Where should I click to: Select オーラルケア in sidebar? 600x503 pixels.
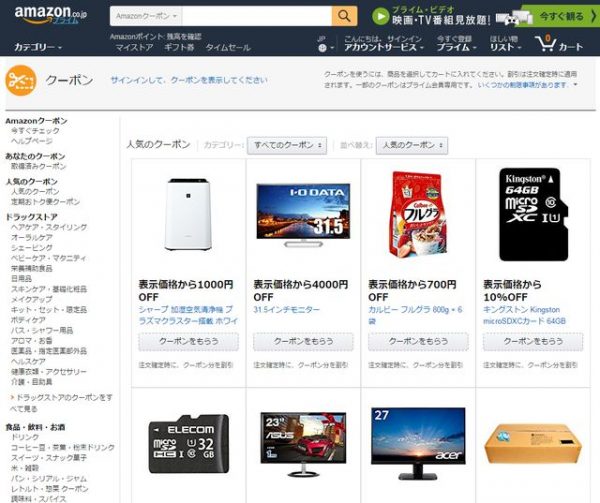click(x=32, y=238)
